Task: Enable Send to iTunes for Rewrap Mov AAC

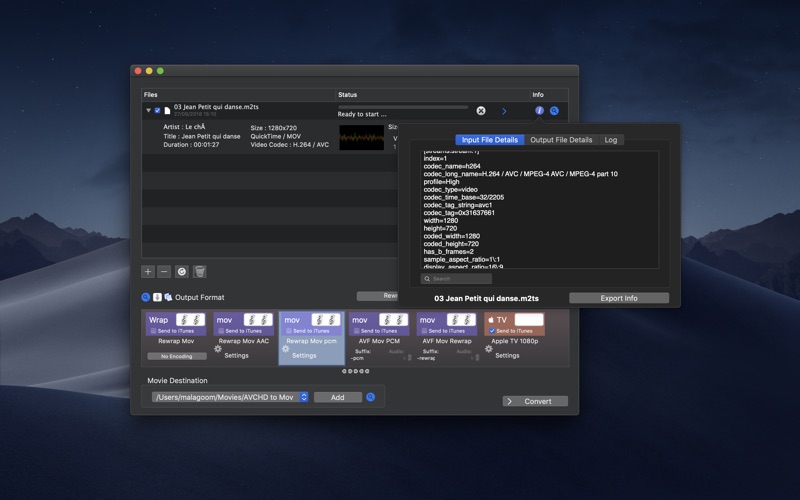Action: 221,331
